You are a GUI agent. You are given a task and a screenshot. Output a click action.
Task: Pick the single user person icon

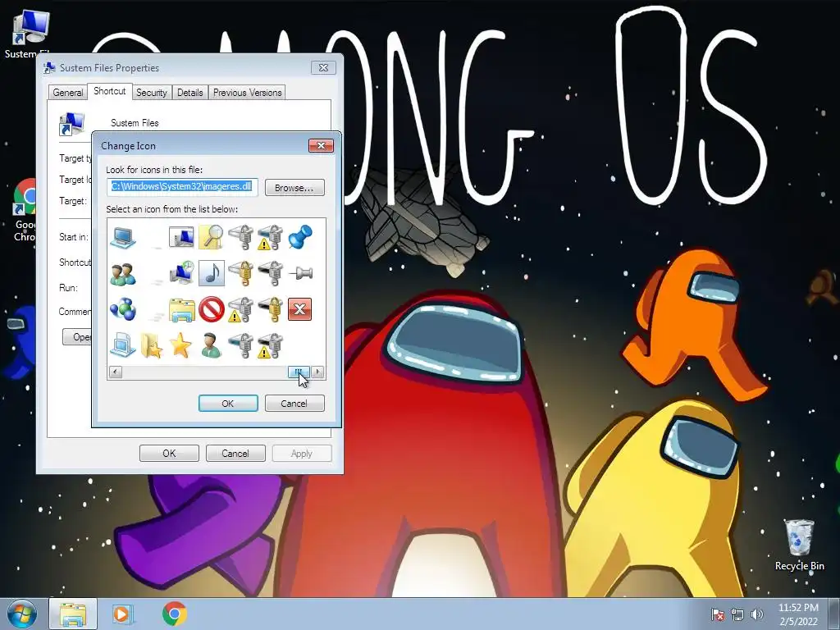pyautogui.click(x=211, y=345)
